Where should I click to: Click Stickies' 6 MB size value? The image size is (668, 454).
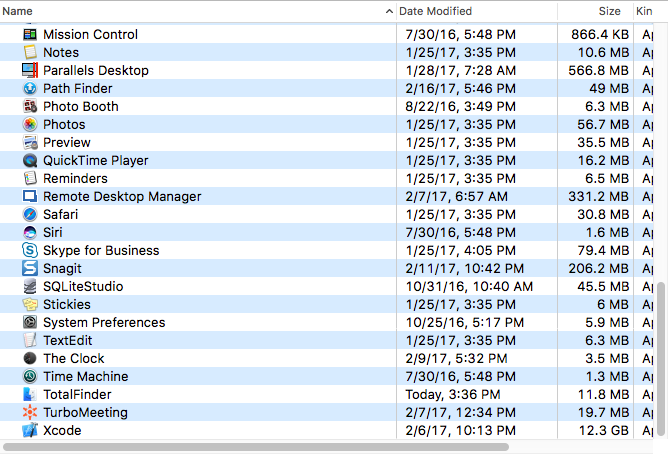613,305
